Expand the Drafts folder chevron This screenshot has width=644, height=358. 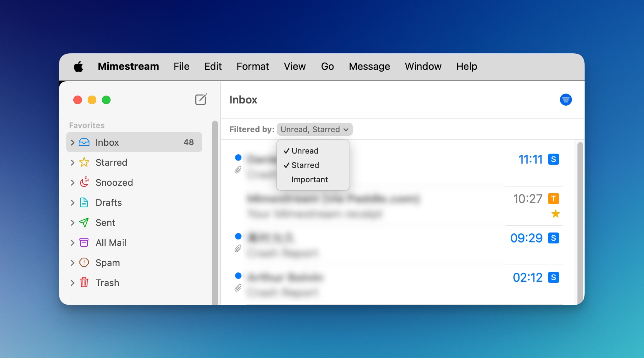[x=73, y=203]
